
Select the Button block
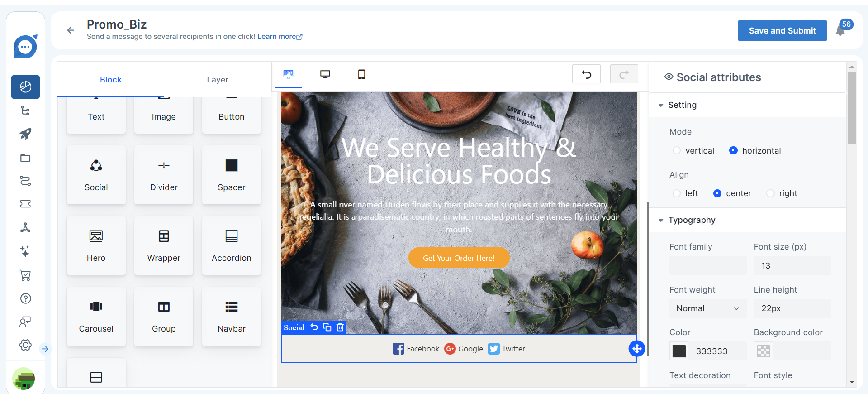point(232,115)
